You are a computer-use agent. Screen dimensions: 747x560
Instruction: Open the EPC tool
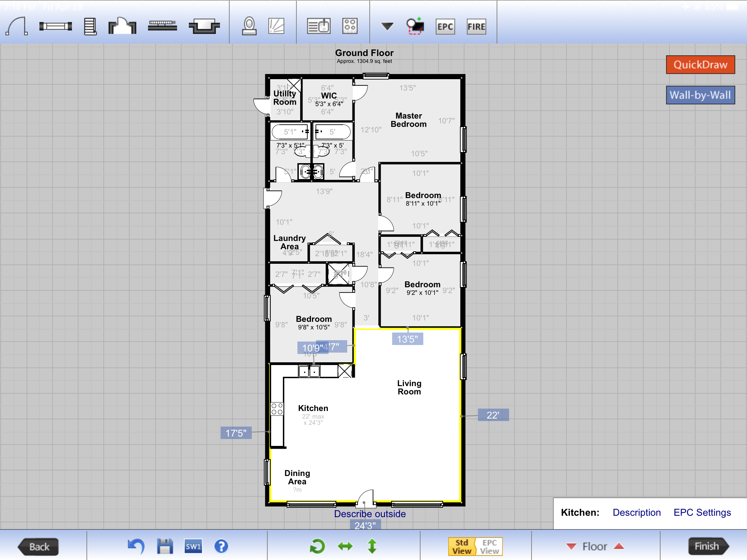pos(445,27)
